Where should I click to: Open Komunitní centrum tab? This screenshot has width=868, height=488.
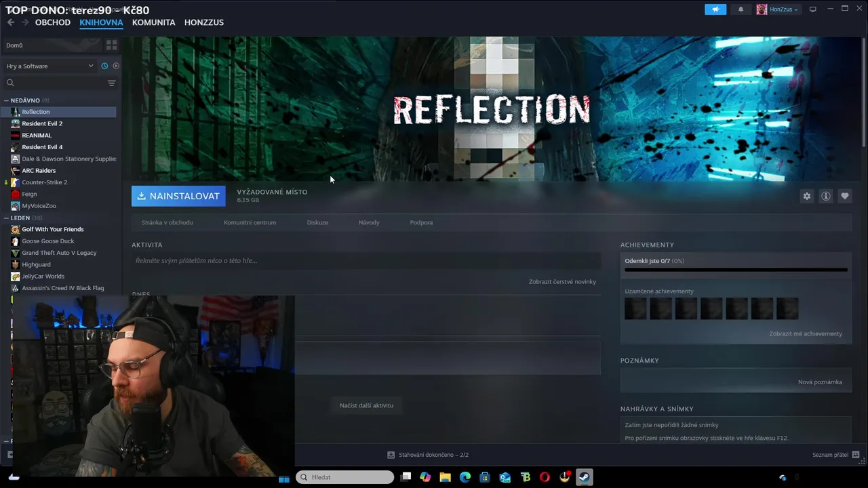click(250, 222)
